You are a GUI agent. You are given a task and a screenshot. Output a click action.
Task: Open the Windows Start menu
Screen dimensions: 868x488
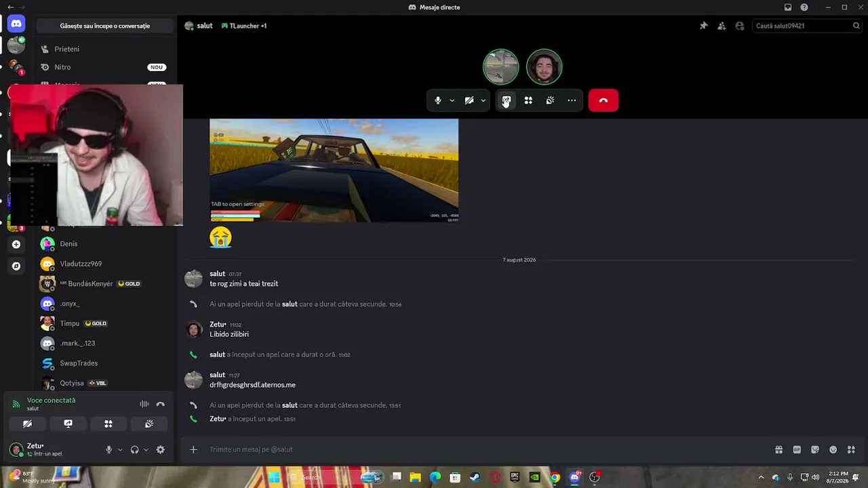(x=274, y=477)
